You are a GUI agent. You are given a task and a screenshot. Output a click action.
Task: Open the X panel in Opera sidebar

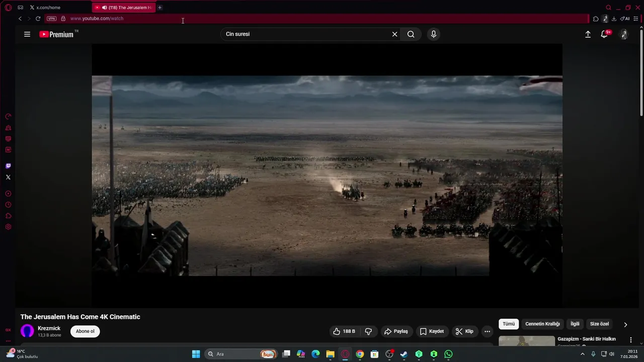click(8, 177)
